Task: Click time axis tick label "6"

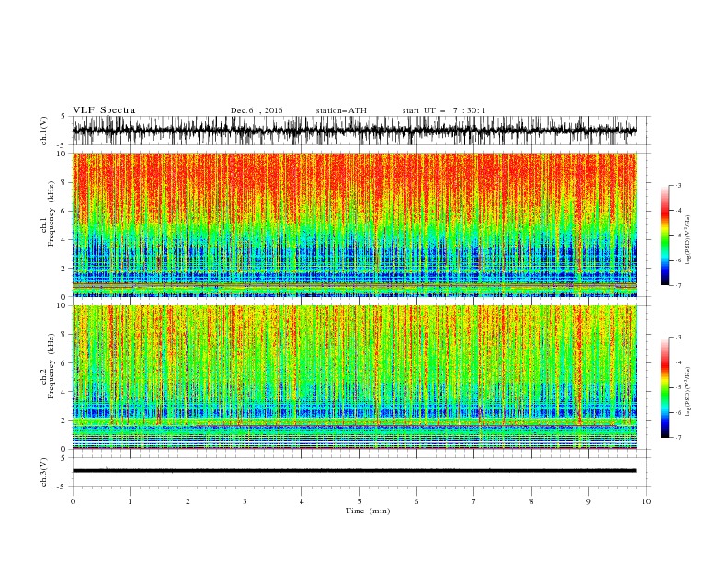Action: pyautogui.click(x=416, y=501)
